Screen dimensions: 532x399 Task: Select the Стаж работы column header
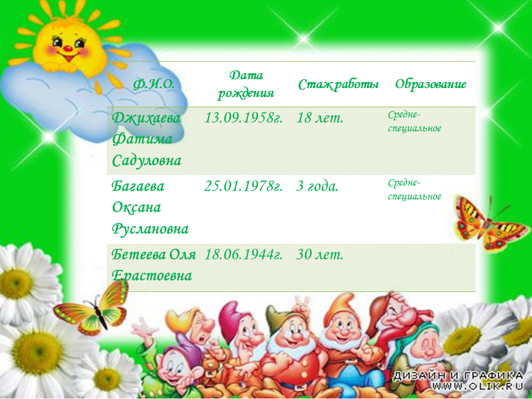pos(338,84)
